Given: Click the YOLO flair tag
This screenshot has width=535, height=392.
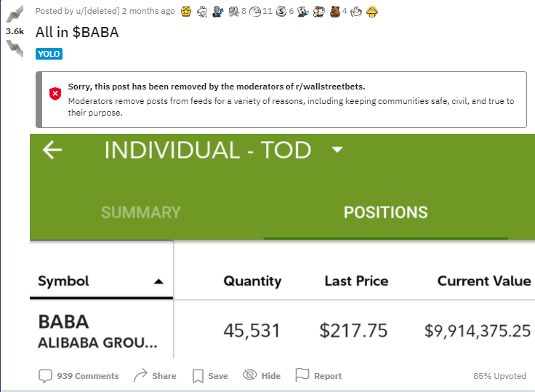Looking at the screenshot, I should 49,54.
